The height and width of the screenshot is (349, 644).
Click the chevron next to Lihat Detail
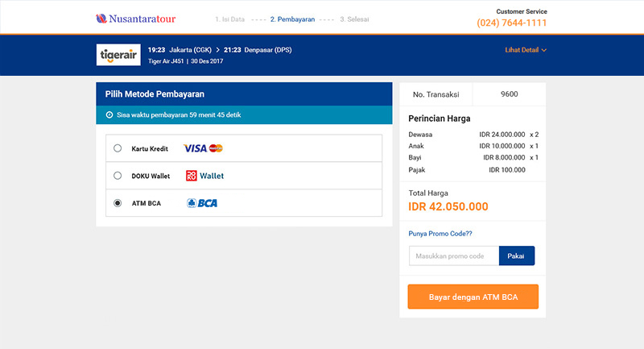tap(544, 50)
